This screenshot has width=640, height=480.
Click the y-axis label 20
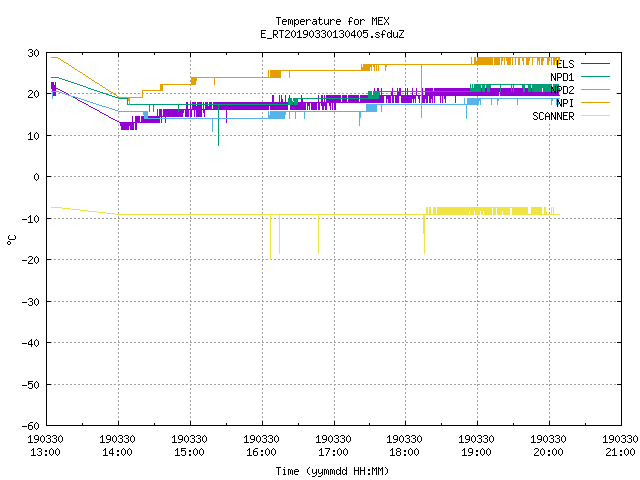tap(33, 94)
